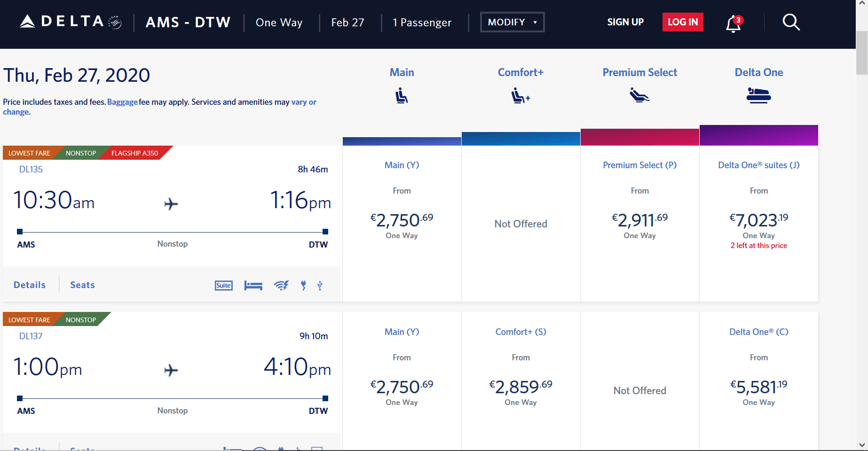Click the page's vertical scrollbar thumb
This screenshot has width=868, height=451.
[x=862, y=53]
